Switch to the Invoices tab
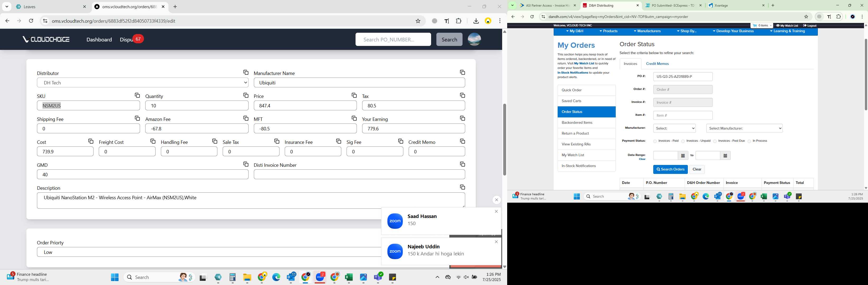The width and height of the screenshot is (868, 285). point(630,64)
